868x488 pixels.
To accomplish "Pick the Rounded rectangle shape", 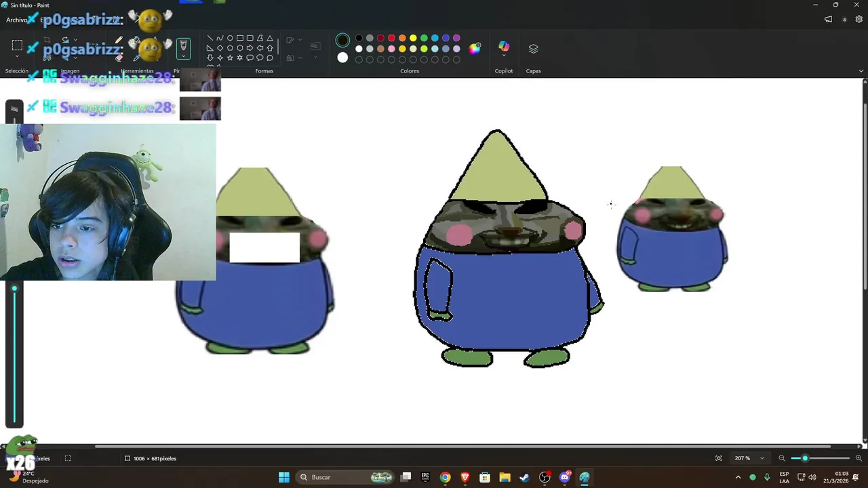I will coord(250,38).
